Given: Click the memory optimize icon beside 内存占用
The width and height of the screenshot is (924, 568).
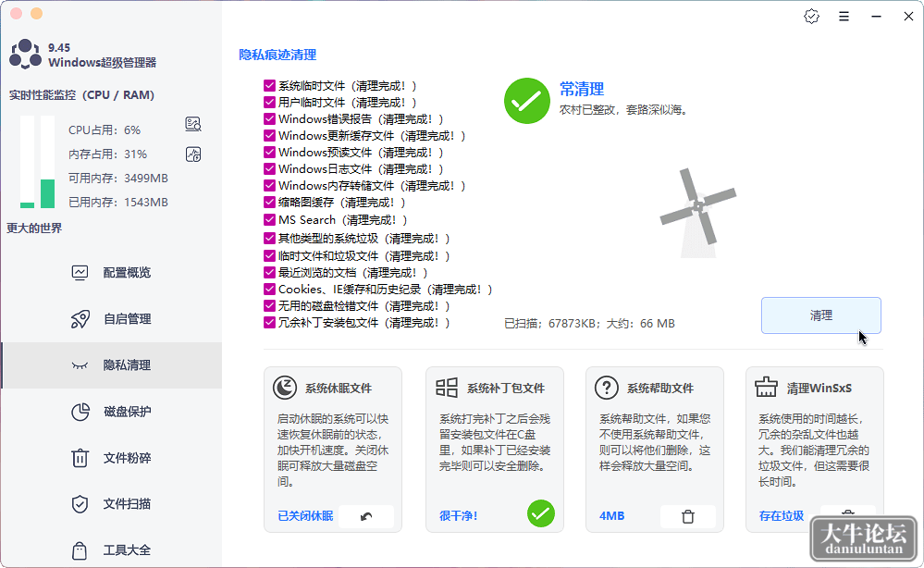Looking at the screenshot, I should click(x=193, y=154).
